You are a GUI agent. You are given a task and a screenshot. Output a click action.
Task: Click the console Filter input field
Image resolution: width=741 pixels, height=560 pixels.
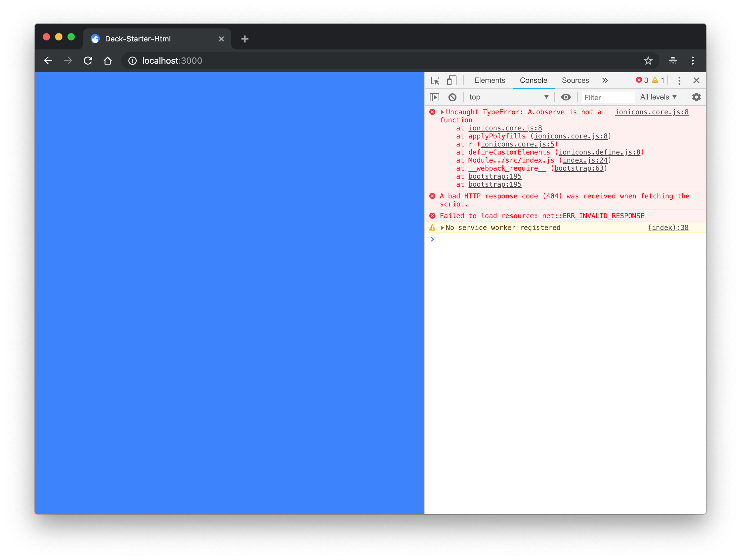pyautogui.click(x=608, y=97)
